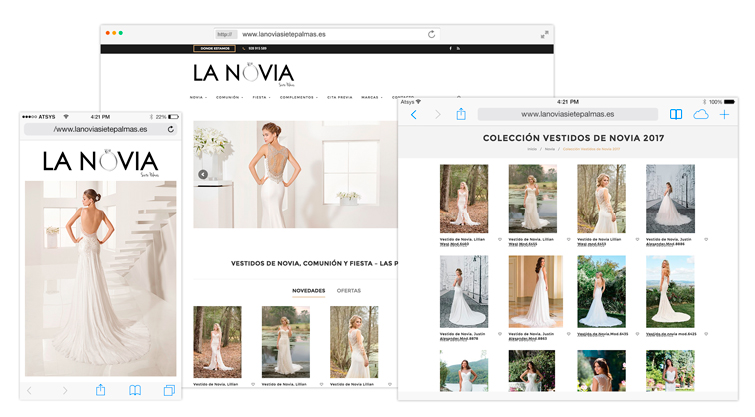
Task: Reload page on phone browser
Action: pos(170,129)
